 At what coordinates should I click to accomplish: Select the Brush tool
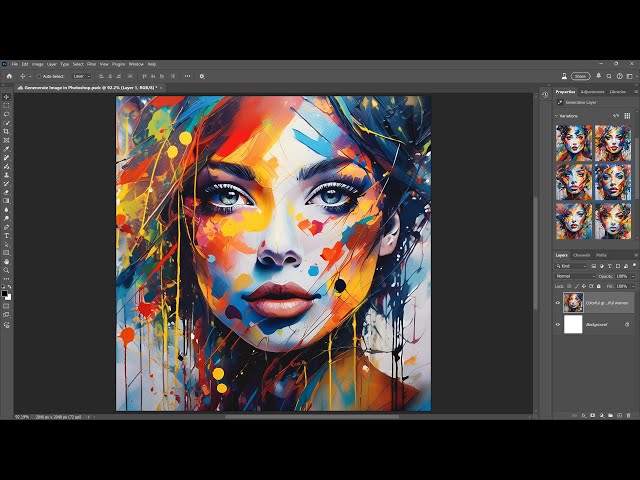pos(7,166)
